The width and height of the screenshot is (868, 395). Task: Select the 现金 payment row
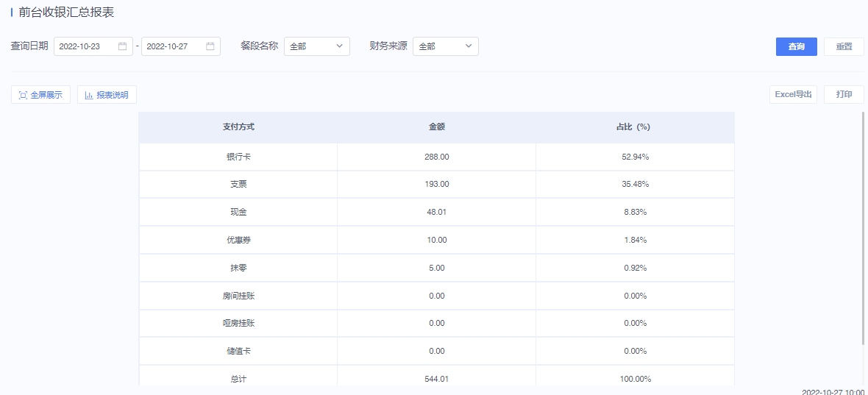[437, 213]
